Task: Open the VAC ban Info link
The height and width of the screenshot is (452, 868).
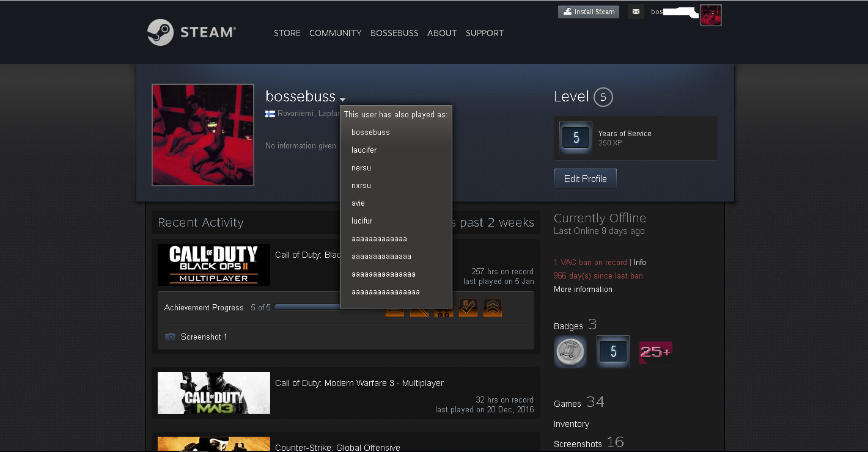Action: pyautogui.click(x=640, y=263)
